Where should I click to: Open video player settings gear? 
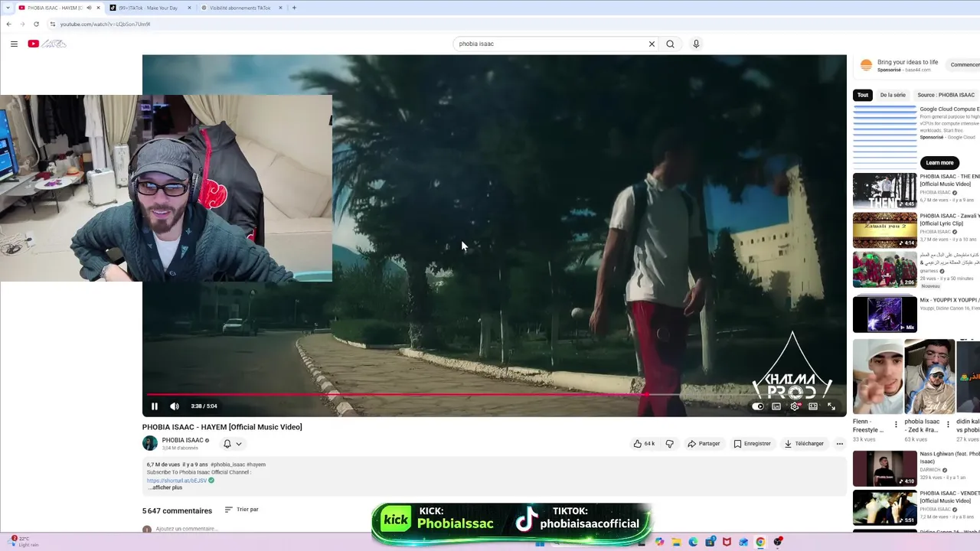[795, 406]
